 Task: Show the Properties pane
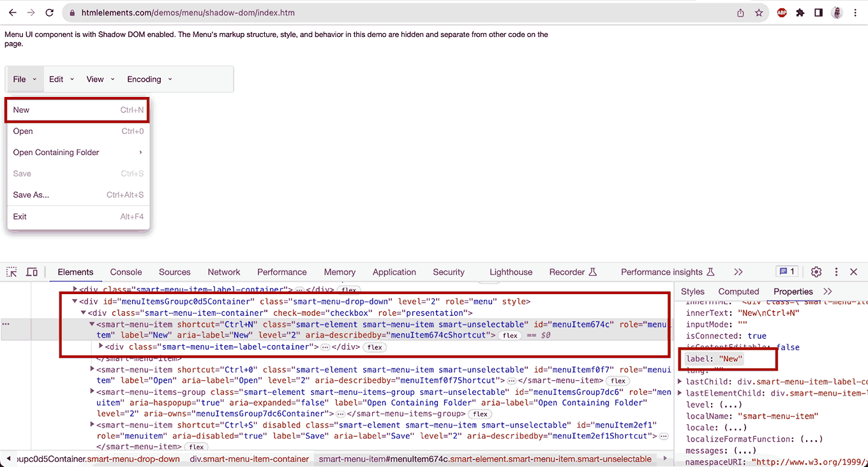point(793,292)
